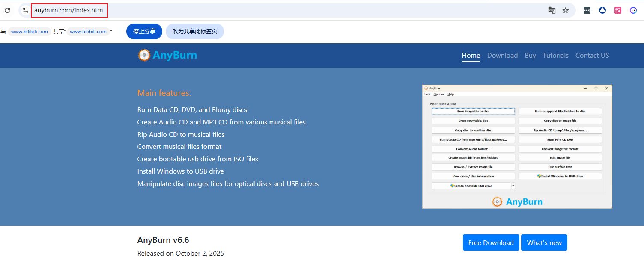The image size is (644, 260).
Task: Click the AnyBurn application screenshot image
Action: click(517, 146)
